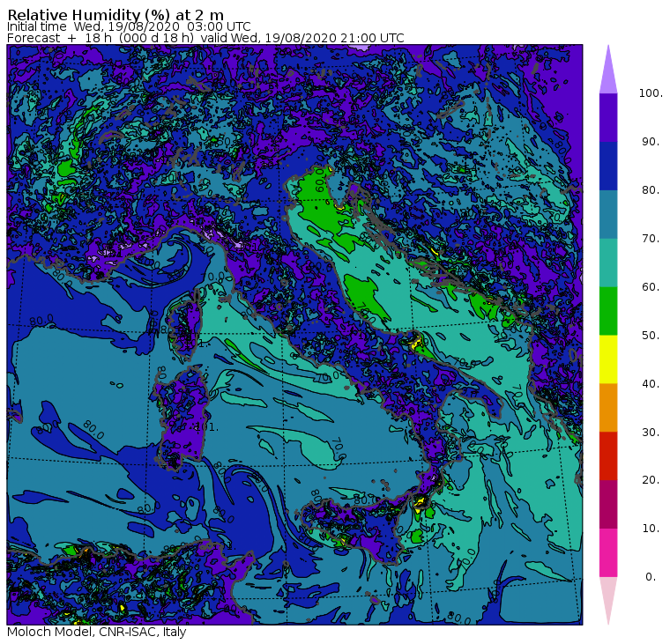Click the yellow 40-50 legend swatch
Screen dimensions: 670x644
tap(608, 359)
